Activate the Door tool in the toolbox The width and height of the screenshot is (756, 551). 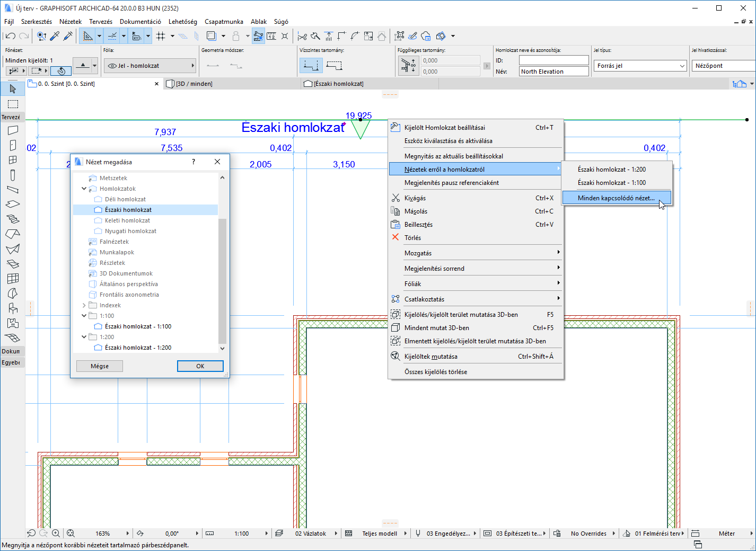click(13, 145)
